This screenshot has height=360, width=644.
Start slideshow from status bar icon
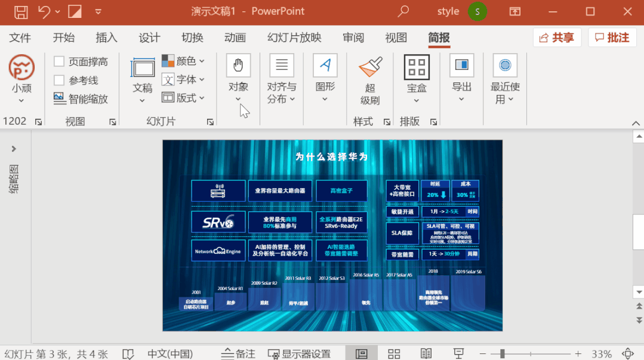(x=458, y=353)
